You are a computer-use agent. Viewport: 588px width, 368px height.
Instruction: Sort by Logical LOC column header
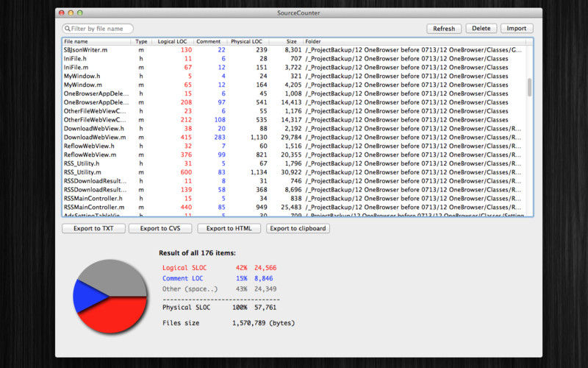[x=172, y=41]
